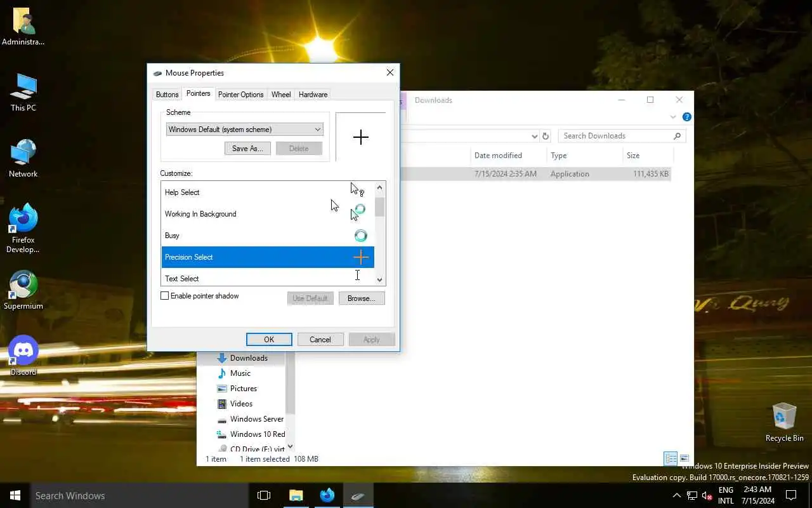Open Pictures folder in navigation pane
The width and height of the screenshot is (812, 508).
tap(244, 389)
